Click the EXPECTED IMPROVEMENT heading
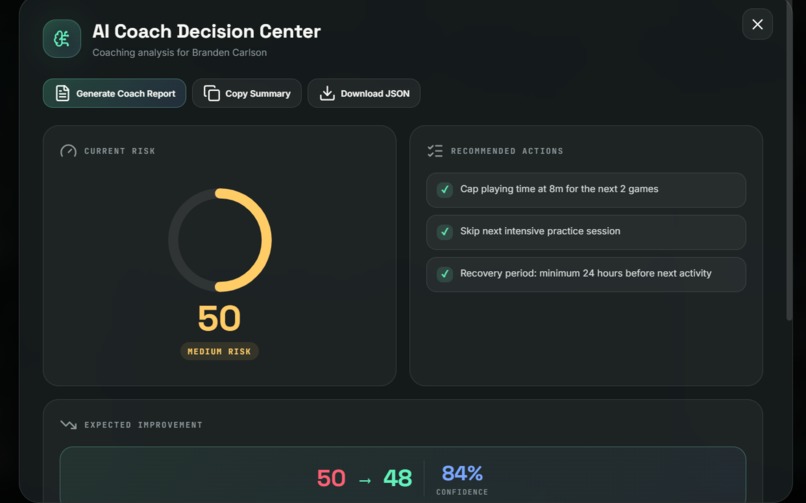Screen dimensions: 806x503 [x=143, y=425]
